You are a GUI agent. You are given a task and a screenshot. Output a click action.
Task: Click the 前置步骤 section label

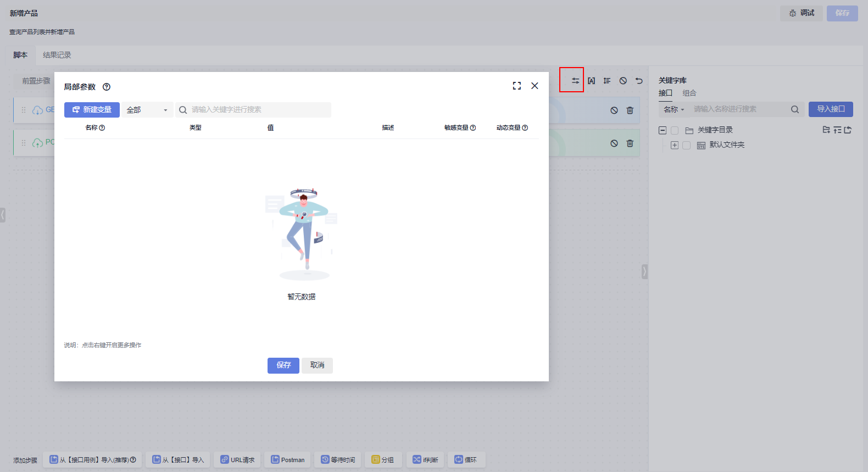36,81
